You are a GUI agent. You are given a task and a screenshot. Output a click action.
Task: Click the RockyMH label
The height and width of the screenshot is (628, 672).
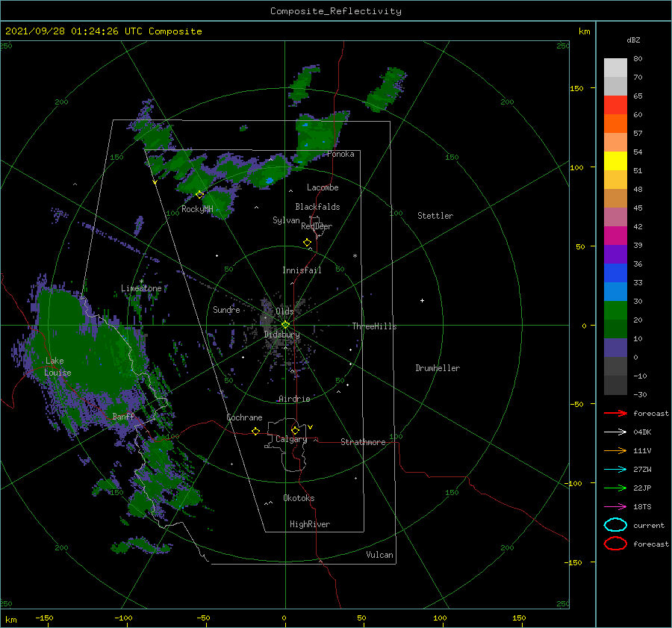[x=197, y=209]
